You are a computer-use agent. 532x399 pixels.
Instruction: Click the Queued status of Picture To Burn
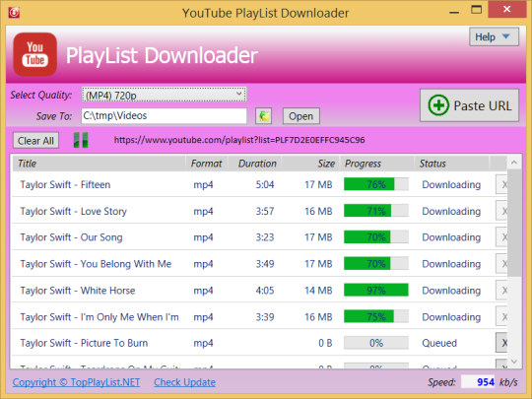pos(439,343)
